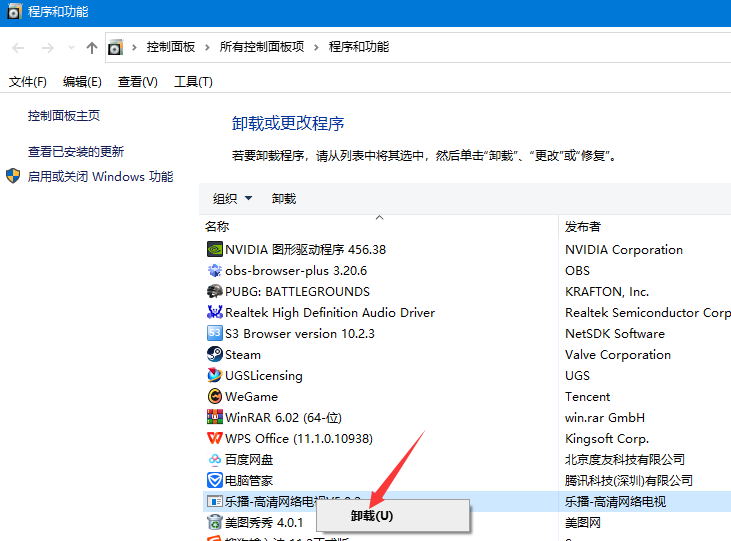Click the 美图秀秀 recycle bin icon

point(214,522)
